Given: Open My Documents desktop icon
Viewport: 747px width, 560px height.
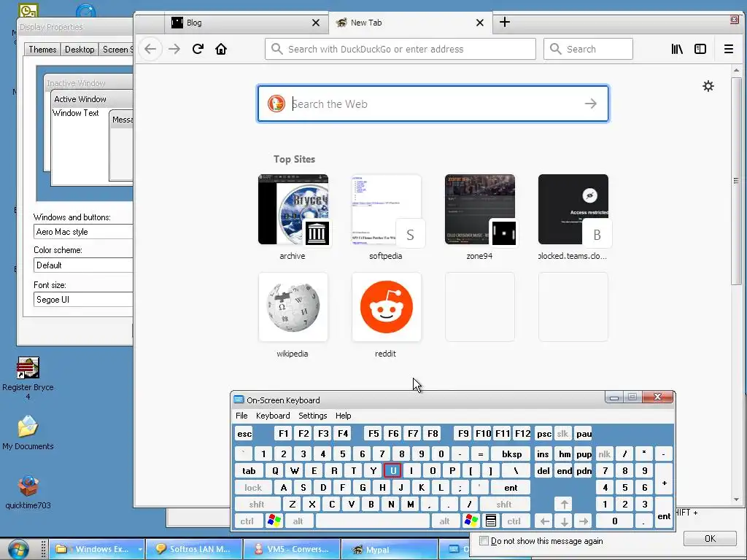Looking at the screenshot, I should (28, 432).
